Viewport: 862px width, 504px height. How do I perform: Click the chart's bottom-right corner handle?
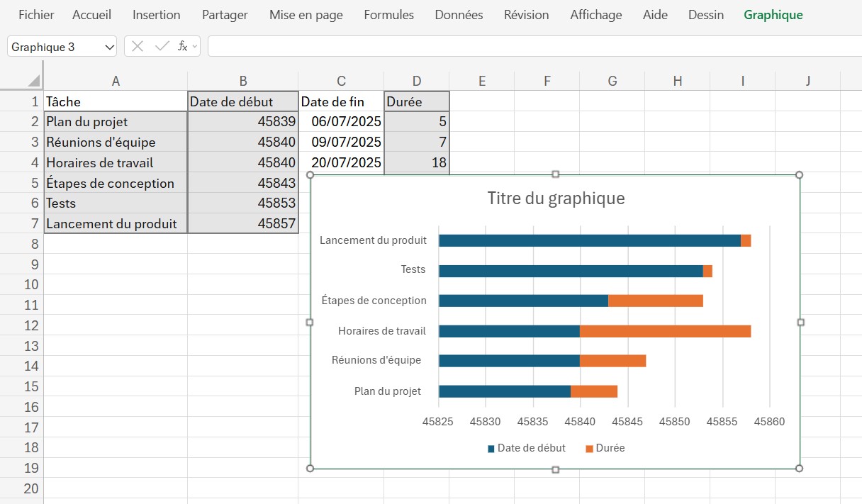(x=800, y=469)
